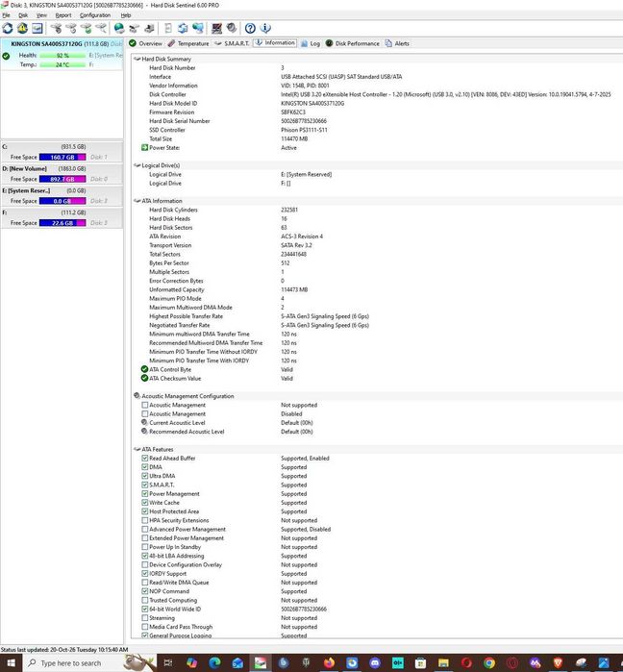623x672 pixels.
Task: Open the Disk menu
Action: pos(23,15)
